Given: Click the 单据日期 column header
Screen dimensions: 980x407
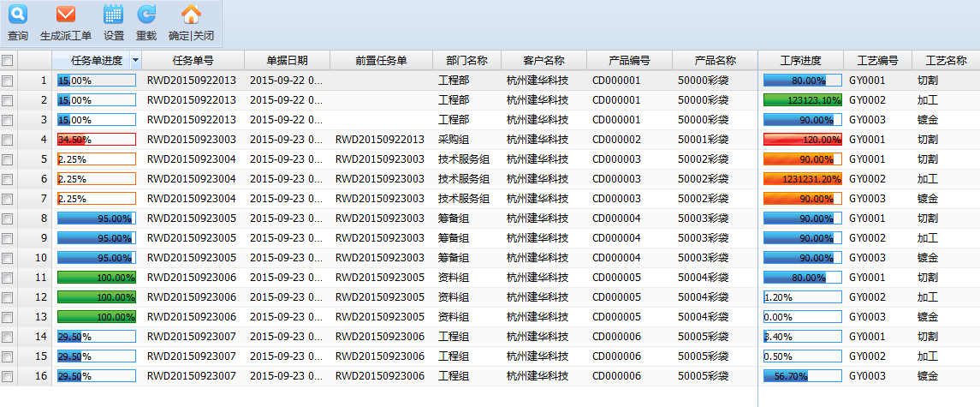Looking at the screenshot, I should coord(287,61).
